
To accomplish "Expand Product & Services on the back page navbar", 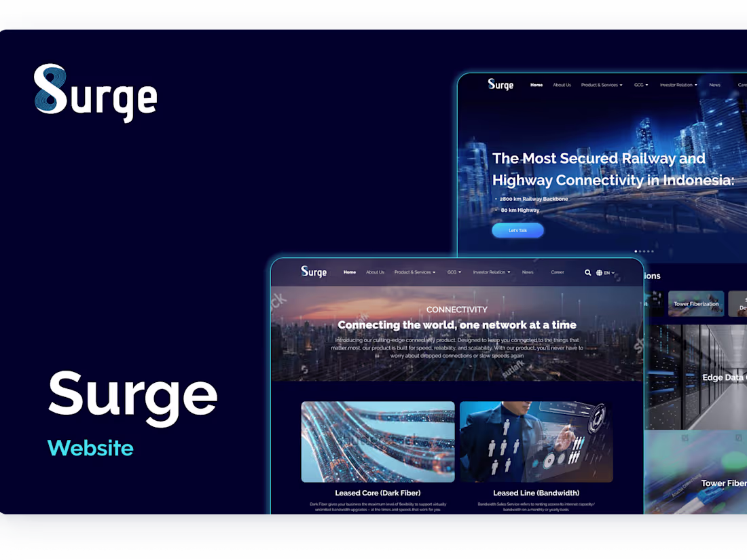I will point(602,85).
